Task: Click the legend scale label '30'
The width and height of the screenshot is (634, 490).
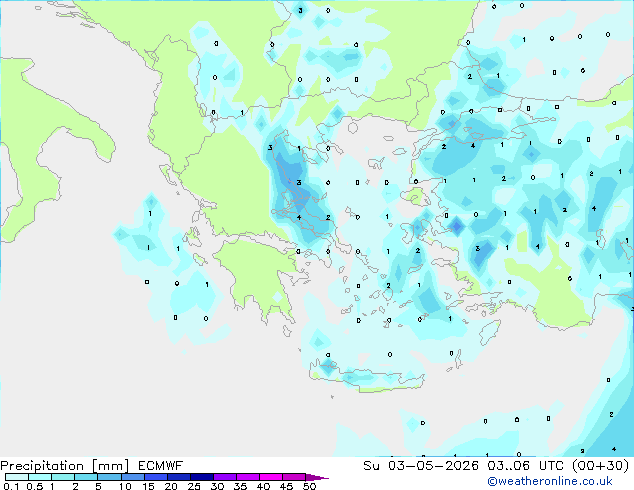Action: point(217,486)
